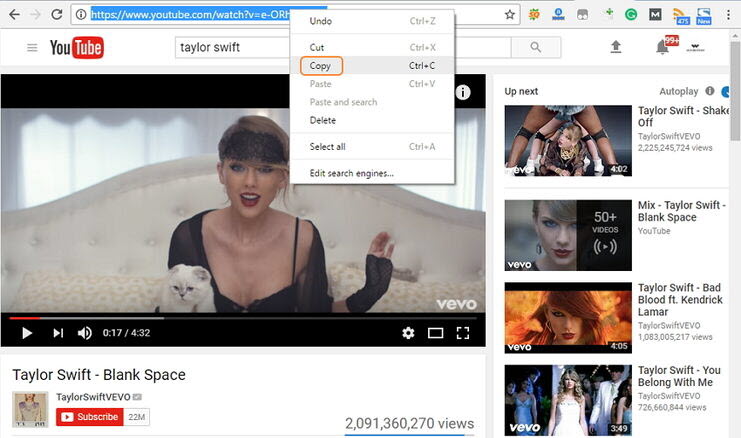Click the Taylor Swift - Blank Space title
741x438 pixels.
pyautogui.click(x=99, y=375)
